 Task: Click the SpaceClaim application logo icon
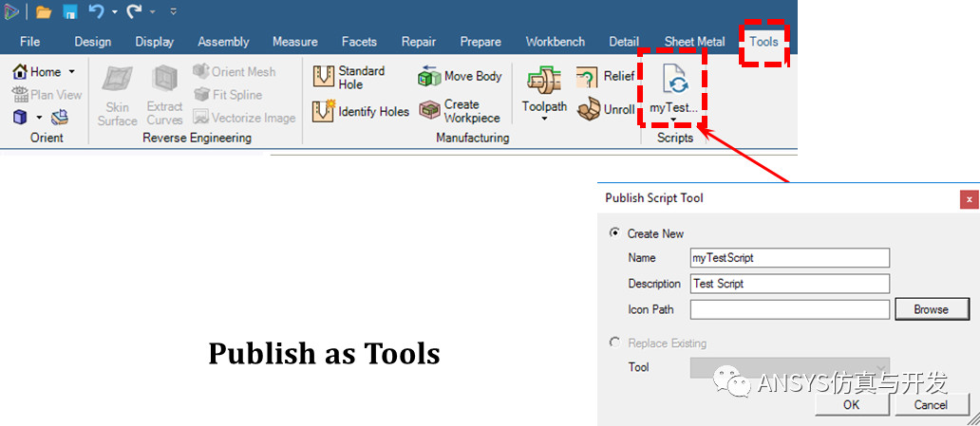click(10, 12)
